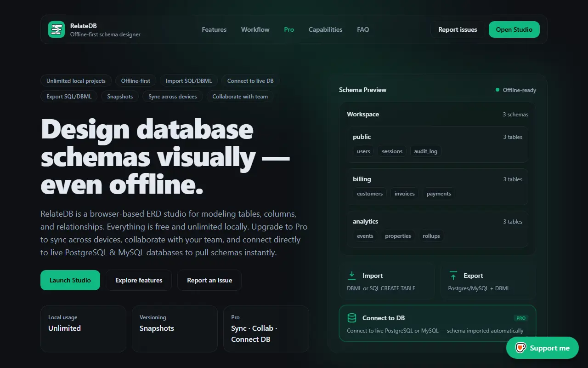Click the Report issues button
Screen dimensions: 588x368
pos(458,29)
